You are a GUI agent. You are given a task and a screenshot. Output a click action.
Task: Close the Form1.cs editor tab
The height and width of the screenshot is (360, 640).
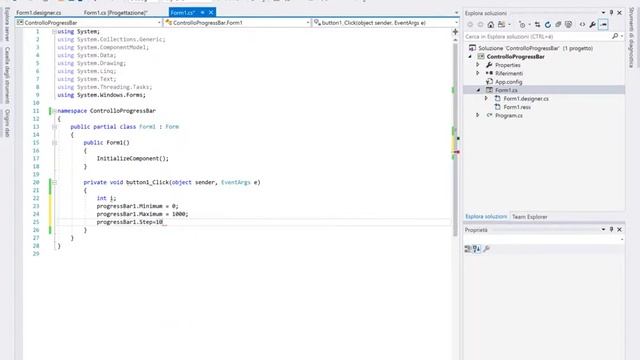(211, 13)
